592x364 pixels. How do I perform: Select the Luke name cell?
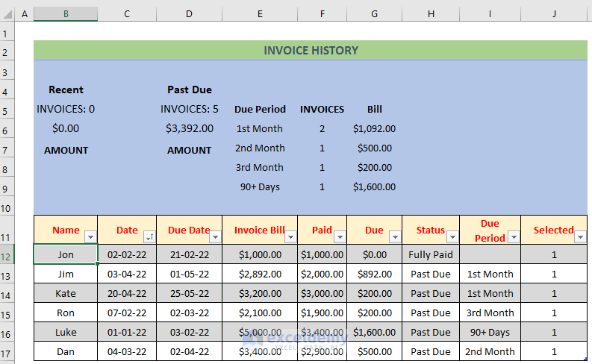click(66, 333)
